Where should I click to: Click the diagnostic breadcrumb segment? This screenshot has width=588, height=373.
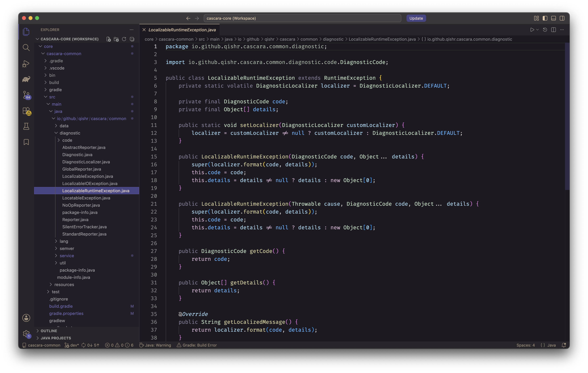point(333,39)
